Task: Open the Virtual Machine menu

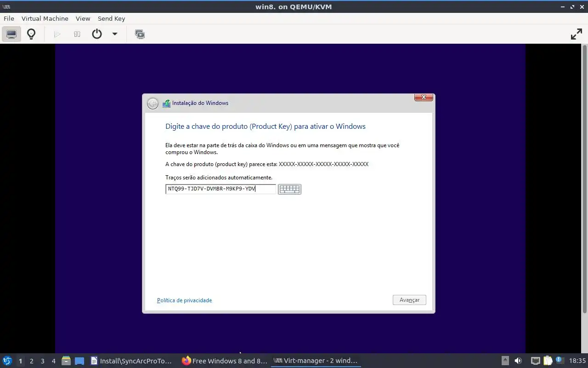Action: (x=45, y=18)
